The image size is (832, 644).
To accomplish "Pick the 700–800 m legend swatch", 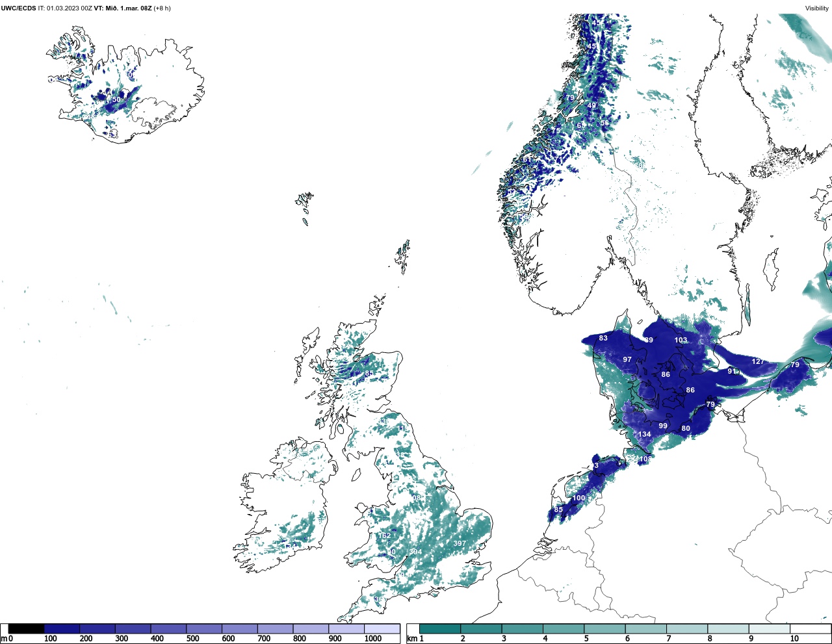I will point(275,629).
